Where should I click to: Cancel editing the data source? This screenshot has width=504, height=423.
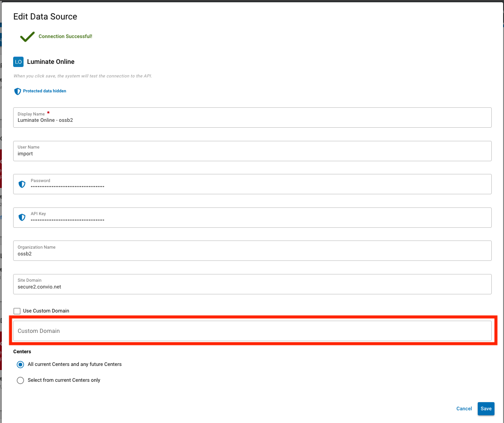[464, 409]
